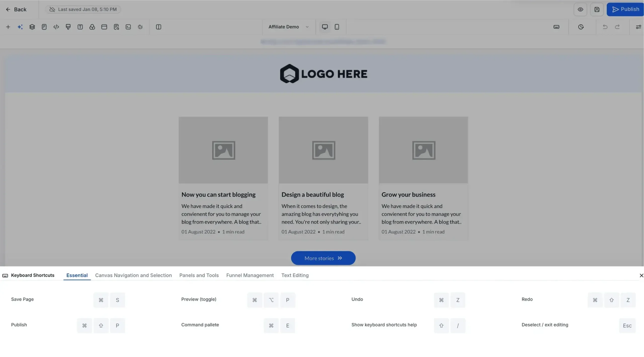
Task: Click the custom code icon
Action: [56, 27]
